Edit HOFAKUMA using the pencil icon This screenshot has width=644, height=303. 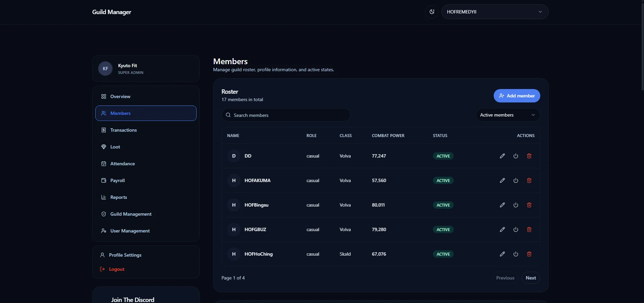click(x=502, y=180)
